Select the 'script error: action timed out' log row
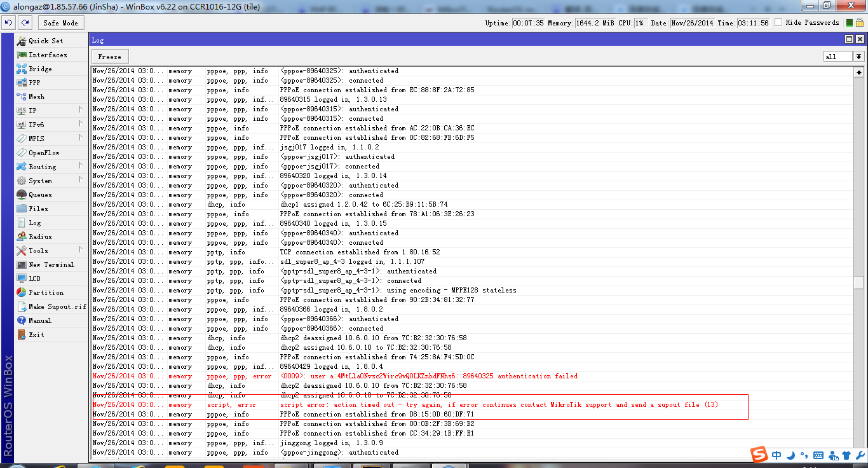Viewport: 868px width, 468px height. (472, 405)
